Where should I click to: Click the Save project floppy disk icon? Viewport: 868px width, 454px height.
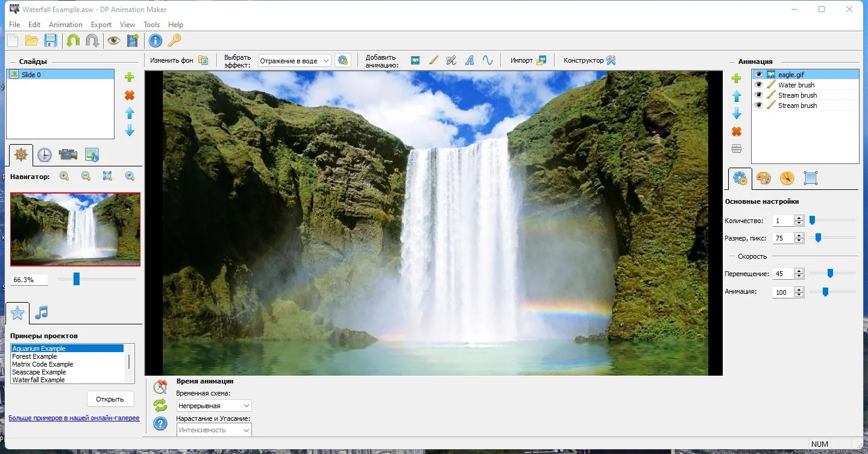pyautogui.click(x=51, y=40)
